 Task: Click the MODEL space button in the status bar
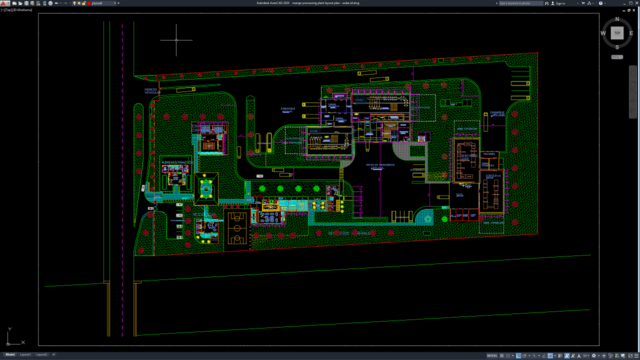pyautogui.click(x=492, y=356)
